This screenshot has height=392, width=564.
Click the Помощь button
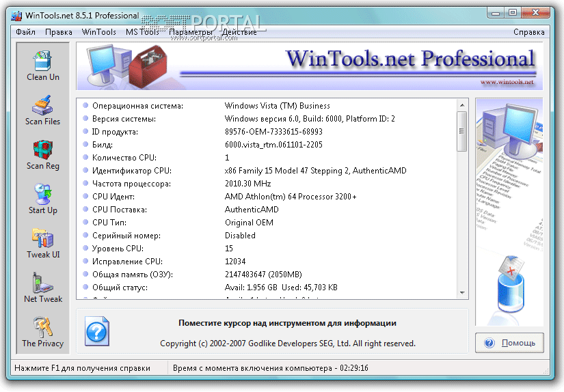pyautogui.click(x=509, y=343)
